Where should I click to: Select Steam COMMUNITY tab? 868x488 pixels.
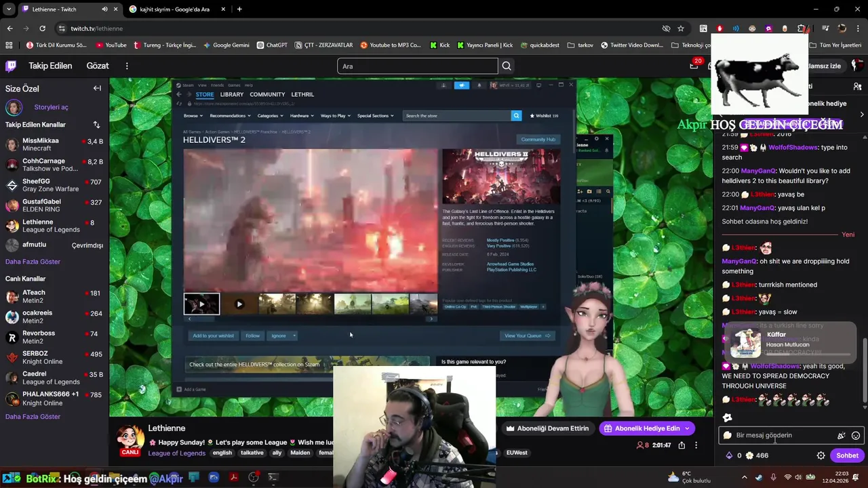267,94
